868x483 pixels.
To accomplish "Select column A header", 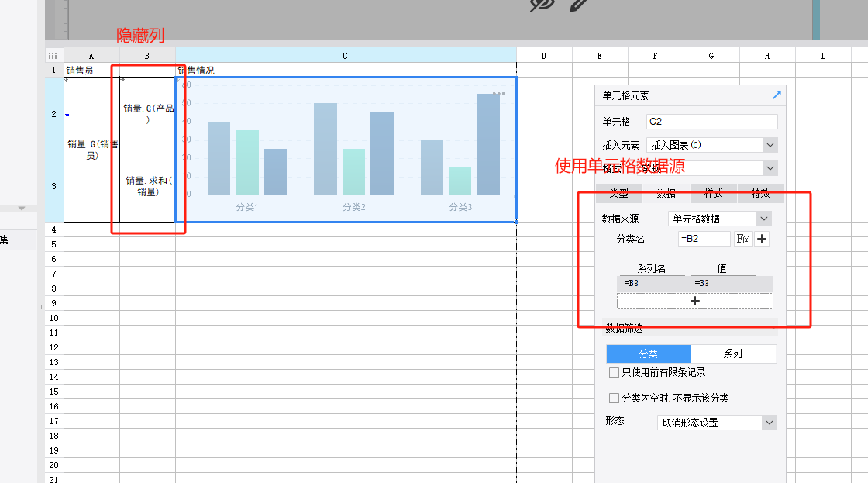I will [91, 56].
